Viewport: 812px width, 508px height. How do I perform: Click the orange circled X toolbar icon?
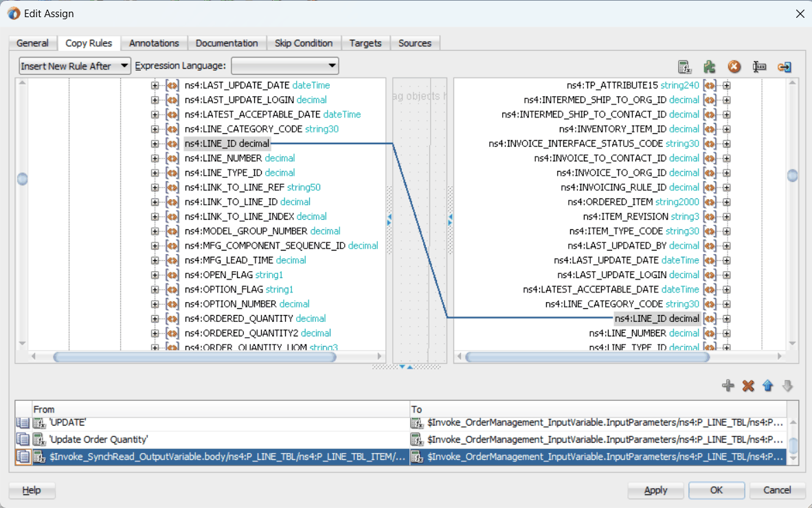pyautogui.click(x=734, y=67)
